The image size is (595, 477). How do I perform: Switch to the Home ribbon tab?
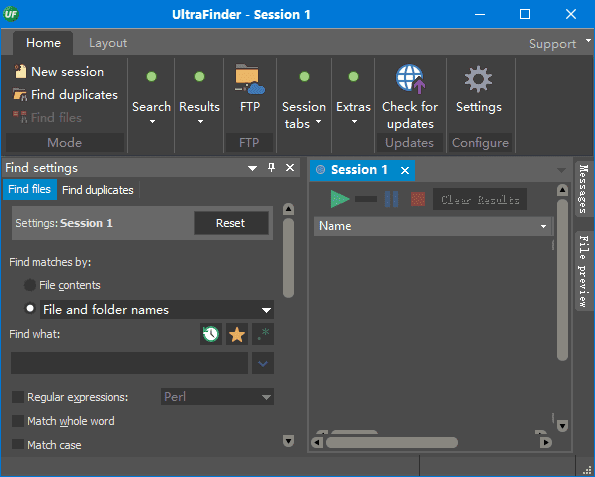click(43, 43)
